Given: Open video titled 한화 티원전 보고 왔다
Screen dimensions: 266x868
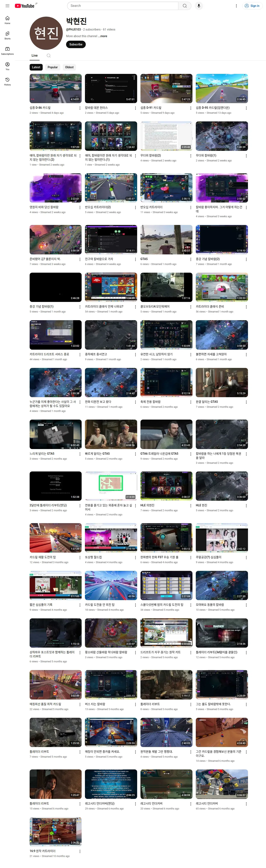Looking at the screenshot, I should (x=98, y=402).
